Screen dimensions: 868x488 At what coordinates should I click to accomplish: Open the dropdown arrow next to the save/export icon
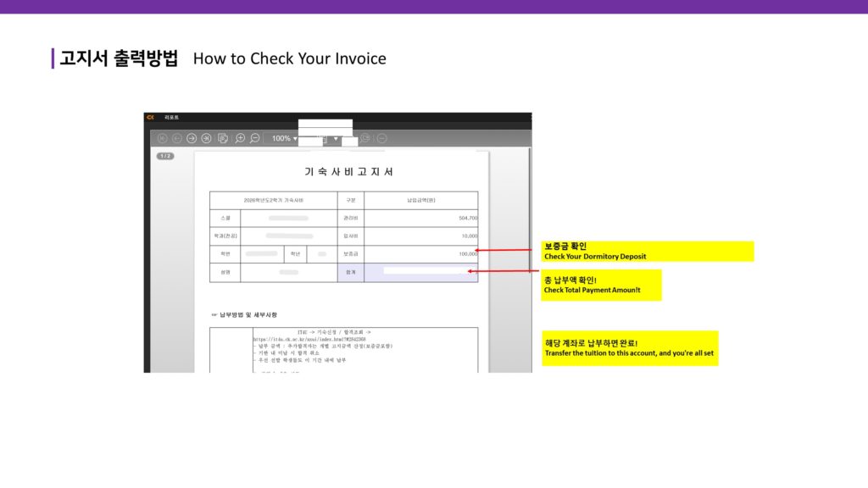click(336, 138)
